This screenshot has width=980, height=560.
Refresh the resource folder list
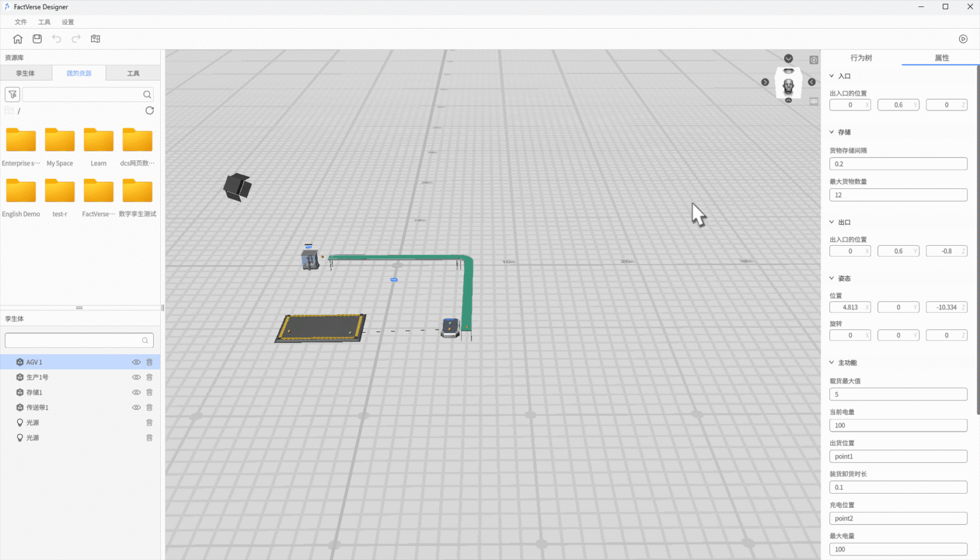point(149,110)
